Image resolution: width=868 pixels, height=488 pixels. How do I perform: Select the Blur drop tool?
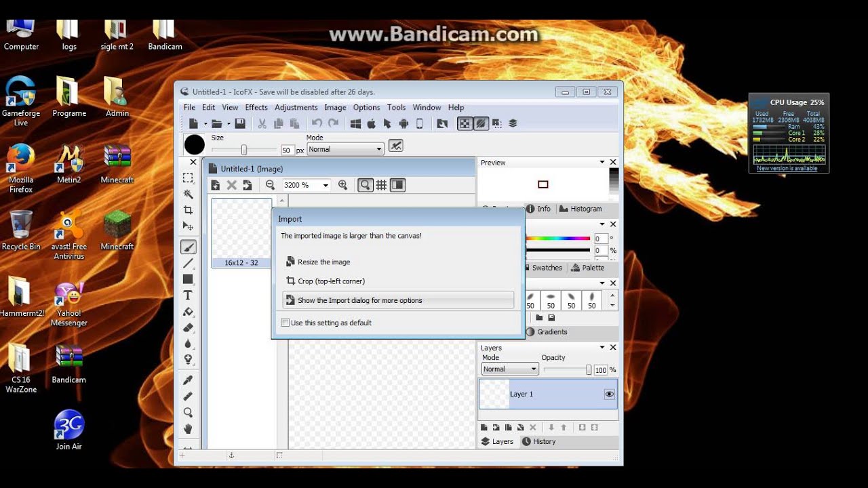[x=188, y=344]
